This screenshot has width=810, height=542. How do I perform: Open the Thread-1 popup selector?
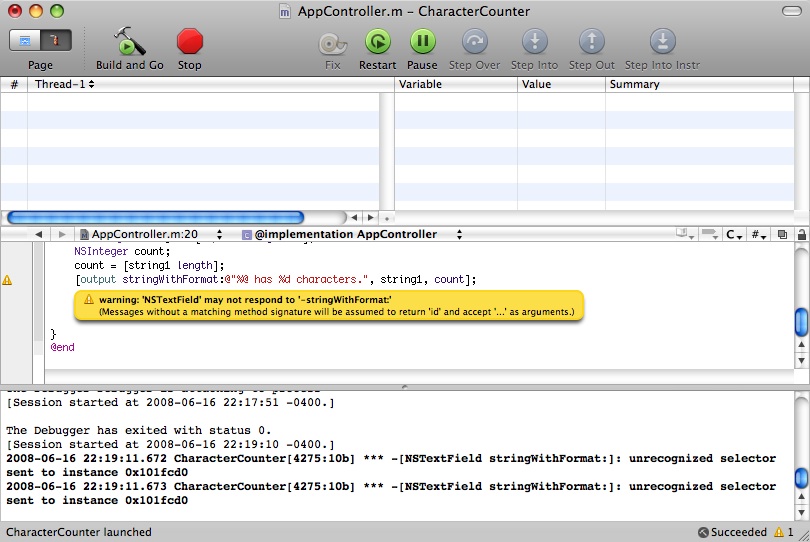(64, 84)
